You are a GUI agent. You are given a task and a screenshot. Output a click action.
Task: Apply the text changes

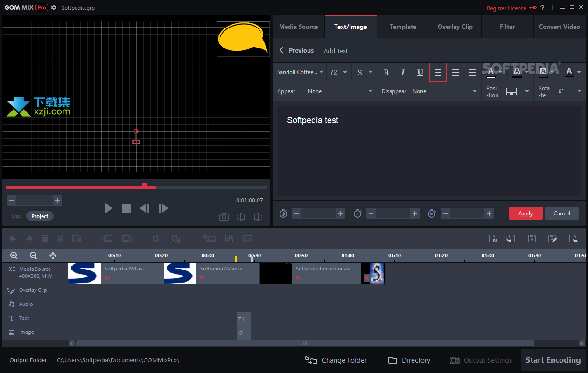click(525, 214)
